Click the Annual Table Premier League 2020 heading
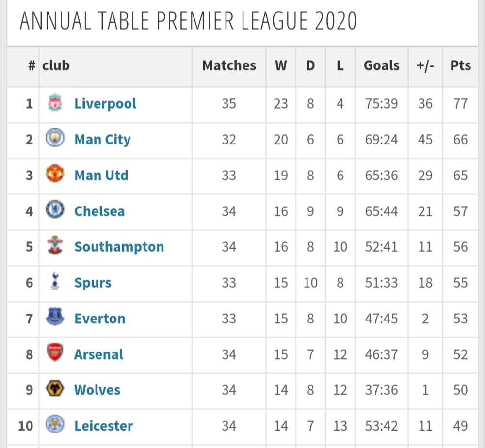485x448 pixels. tap(188, 21)
